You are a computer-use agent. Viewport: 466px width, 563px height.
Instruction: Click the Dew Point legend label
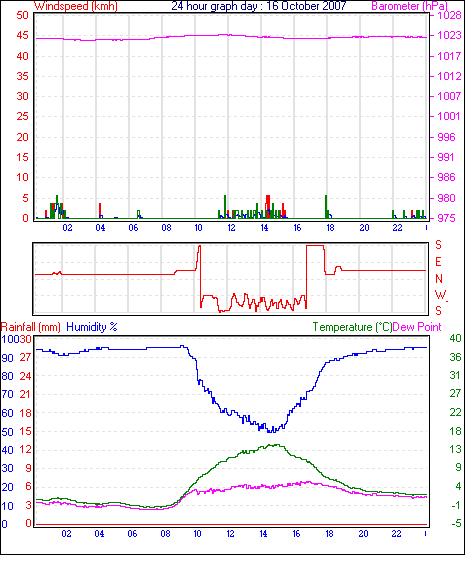(x=417, y=327)
